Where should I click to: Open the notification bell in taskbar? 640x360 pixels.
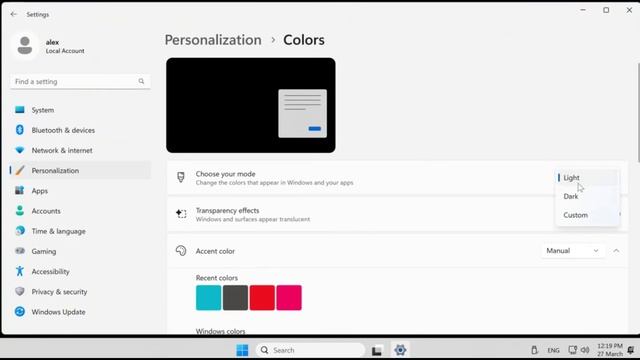[x=631, y=350]
